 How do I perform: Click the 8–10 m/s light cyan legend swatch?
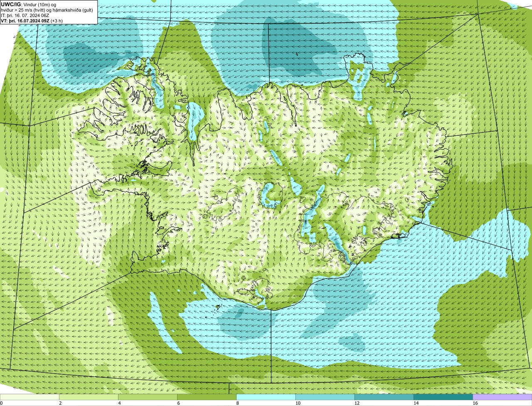point(266,397)
